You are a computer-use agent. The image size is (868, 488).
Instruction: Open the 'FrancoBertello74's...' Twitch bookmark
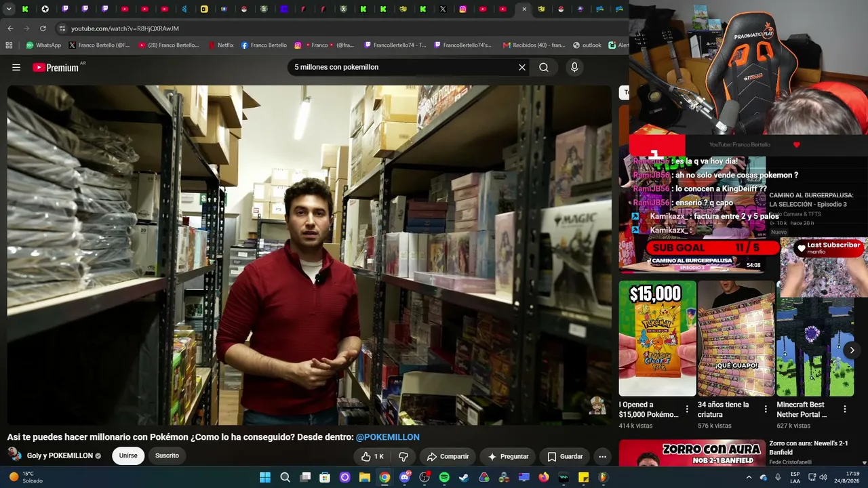[462, 45]
